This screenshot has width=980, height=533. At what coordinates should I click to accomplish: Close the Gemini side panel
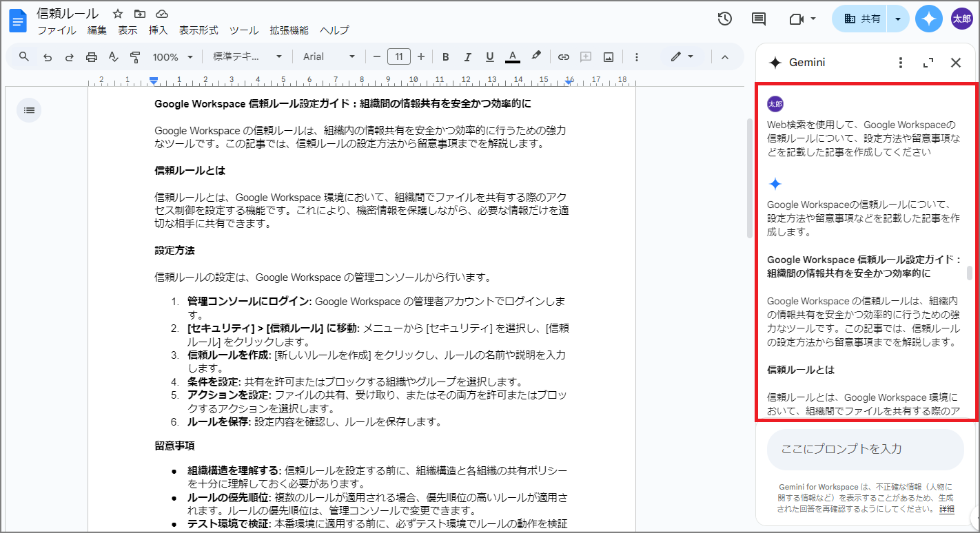956,63
